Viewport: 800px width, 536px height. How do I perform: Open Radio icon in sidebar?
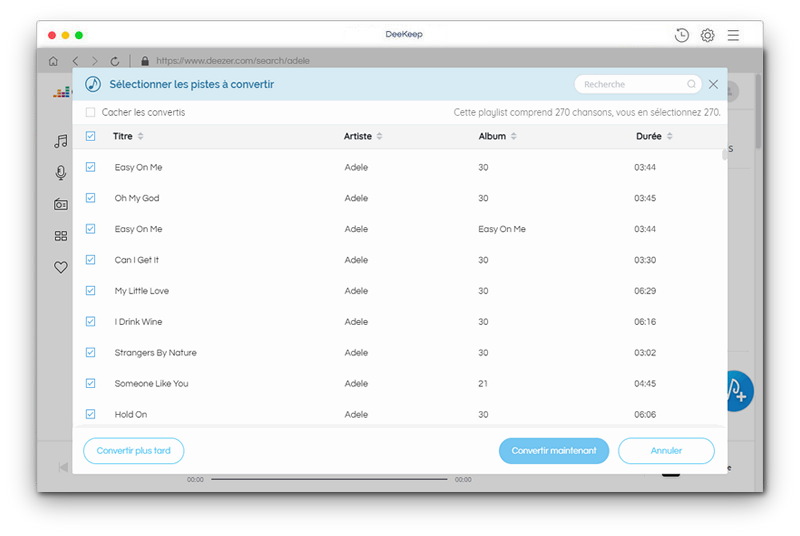(61, 204)
